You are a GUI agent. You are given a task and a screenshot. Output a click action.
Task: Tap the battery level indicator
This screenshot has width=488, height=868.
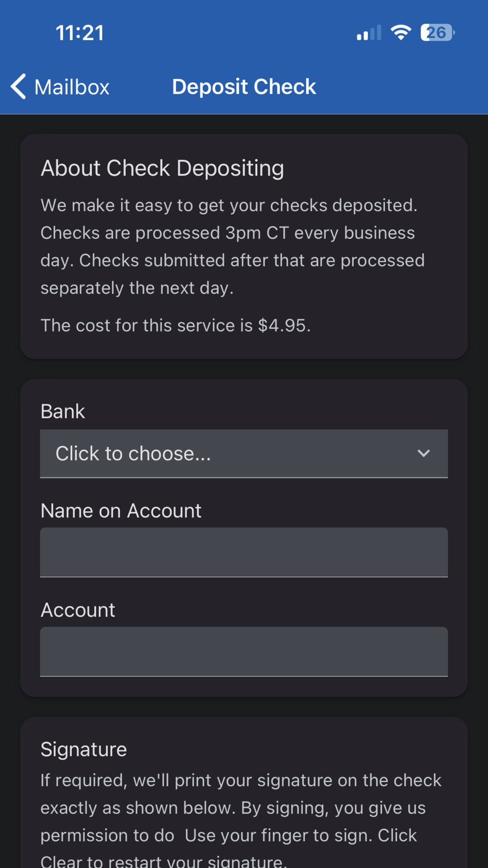point(437,33)
